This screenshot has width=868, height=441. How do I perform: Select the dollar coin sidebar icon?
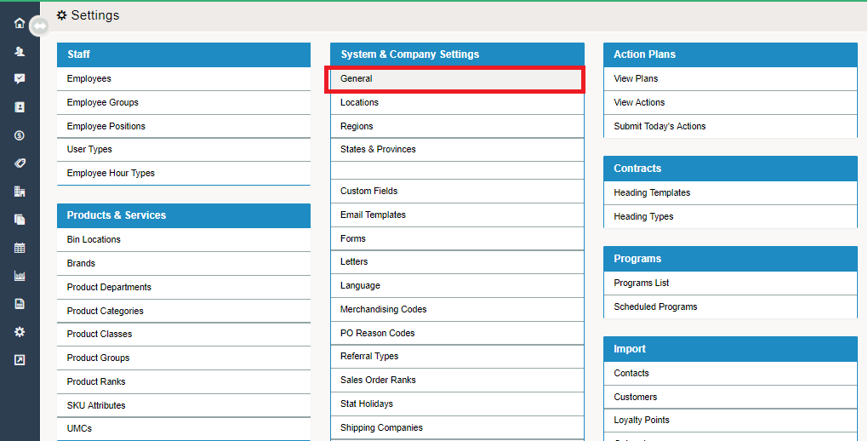pos(20,135)
